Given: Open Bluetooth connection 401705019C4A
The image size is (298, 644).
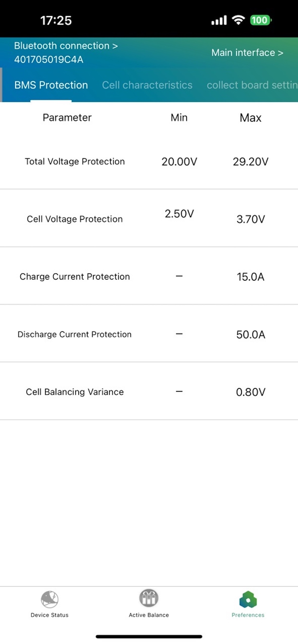Looking at the screenshot, I should click(66, 52).
